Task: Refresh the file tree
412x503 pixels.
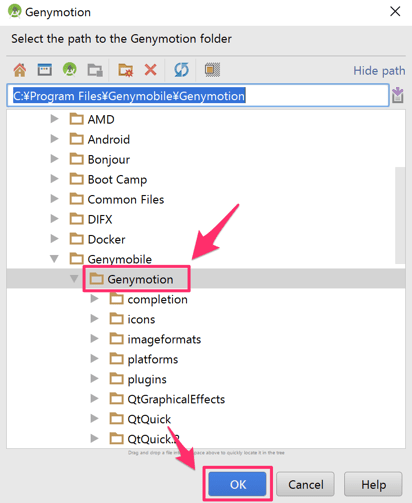Action: click(x=181, y=70)
